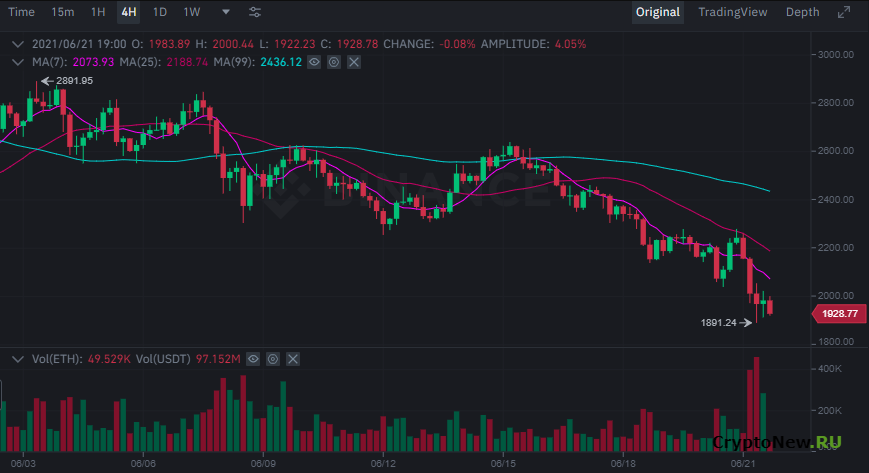Click the CHANGE value -0.08%

point(457,44)
